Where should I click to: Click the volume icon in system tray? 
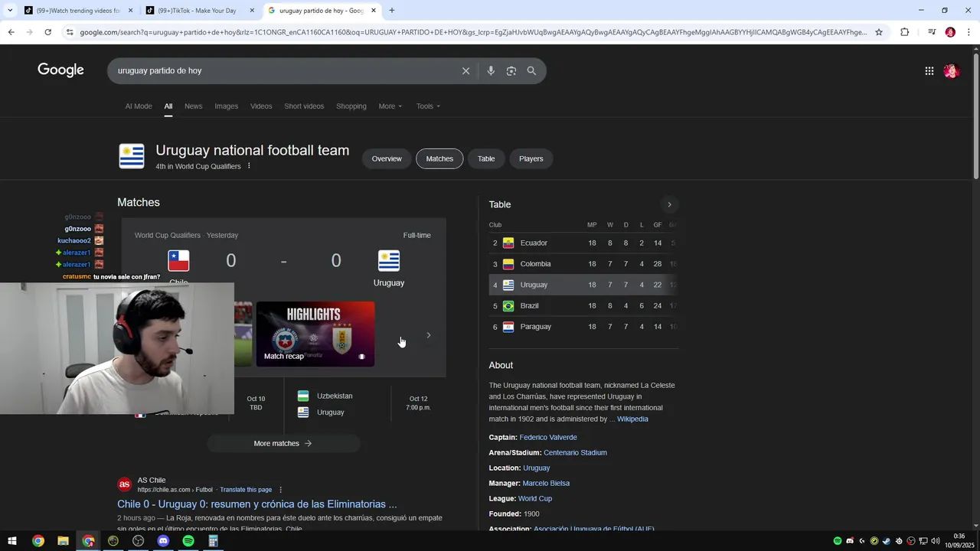[x=936, y=541]
